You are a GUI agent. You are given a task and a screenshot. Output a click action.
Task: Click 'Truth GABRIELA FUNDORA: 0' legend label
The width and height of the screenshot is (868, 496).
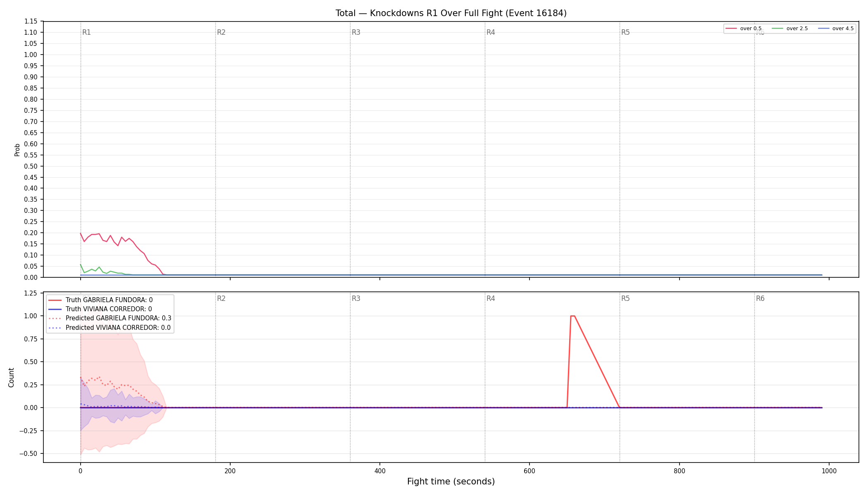coord(109,300)
